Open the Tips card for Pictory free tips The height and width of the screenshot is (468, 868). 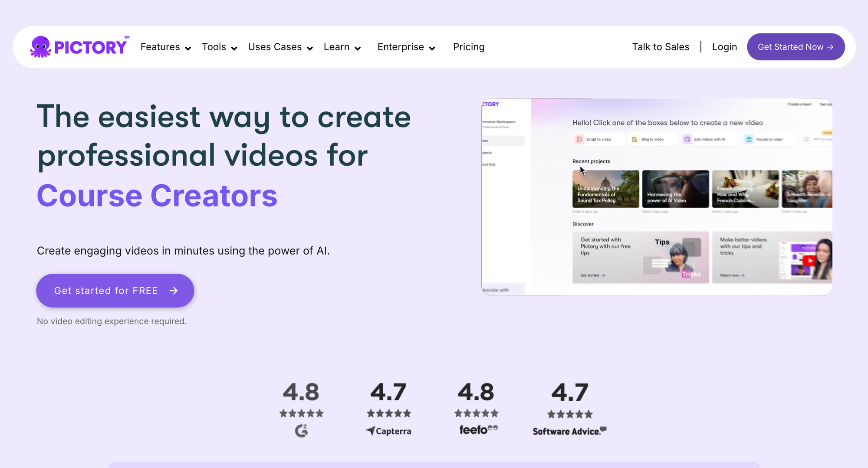click(641, 257)
